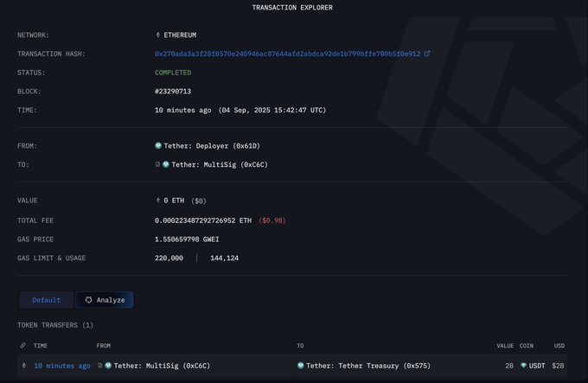This screenshot has width=588, height=383.
Task: Click the Tether icon beside Deployer (0x61D)
Action: [158, 145]
